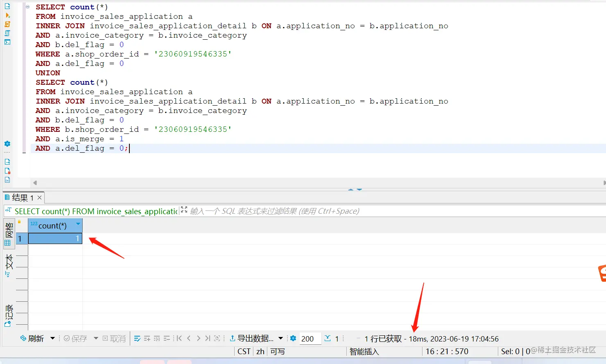Click the add row toolbar icon
Image resolution: width=606 pixels, height=364 pixels.
point(147,338)
